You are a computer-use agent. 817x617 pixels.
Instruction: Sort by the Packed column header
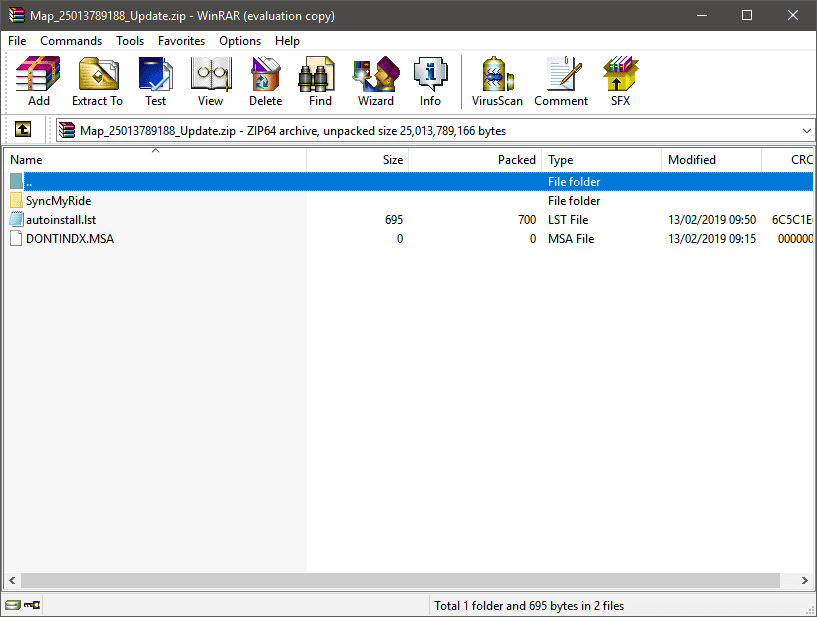coord(475,159)
